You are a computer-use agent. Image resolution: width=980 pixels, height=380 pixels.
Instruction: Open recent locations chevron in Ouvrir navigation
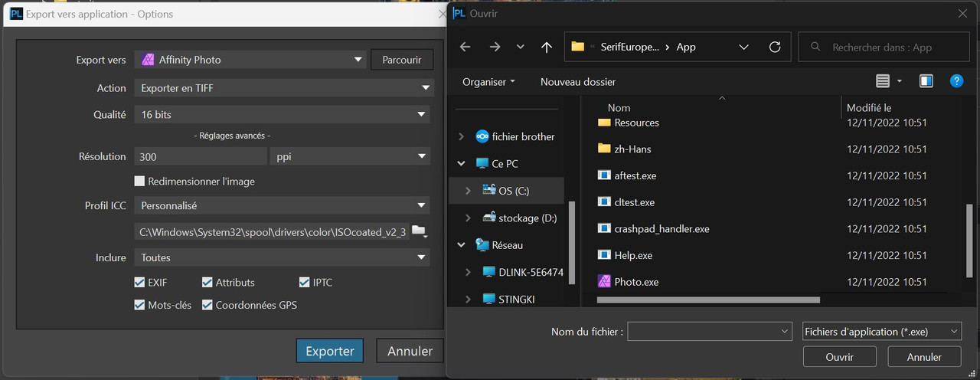pos(521,47)
